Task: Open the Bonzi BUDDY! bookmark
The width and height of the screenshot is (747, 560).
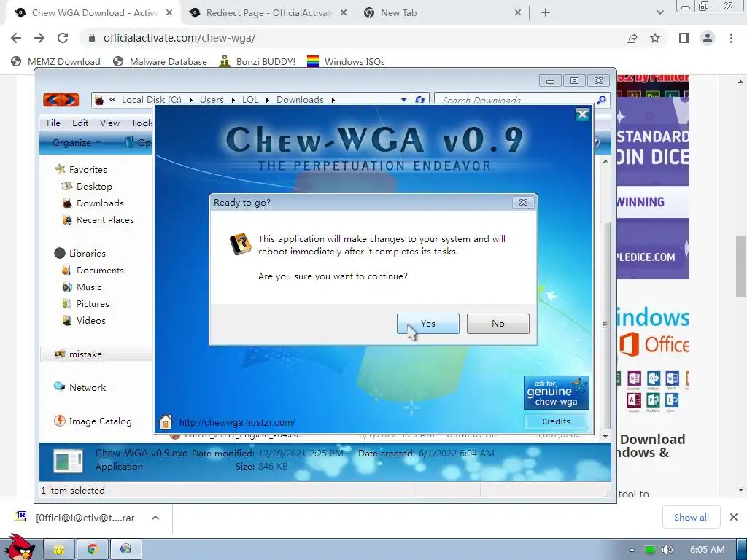Action: click(258, 61)
